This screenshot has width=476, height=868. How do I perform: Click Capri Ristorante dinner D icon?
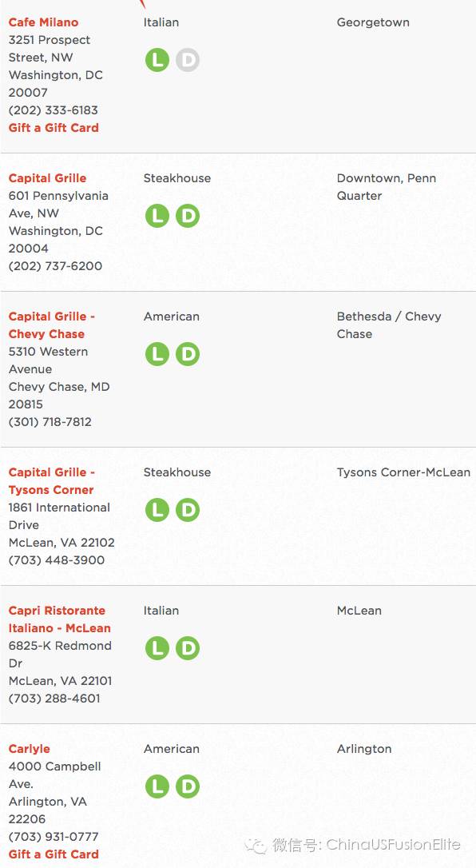pos(188,648)
